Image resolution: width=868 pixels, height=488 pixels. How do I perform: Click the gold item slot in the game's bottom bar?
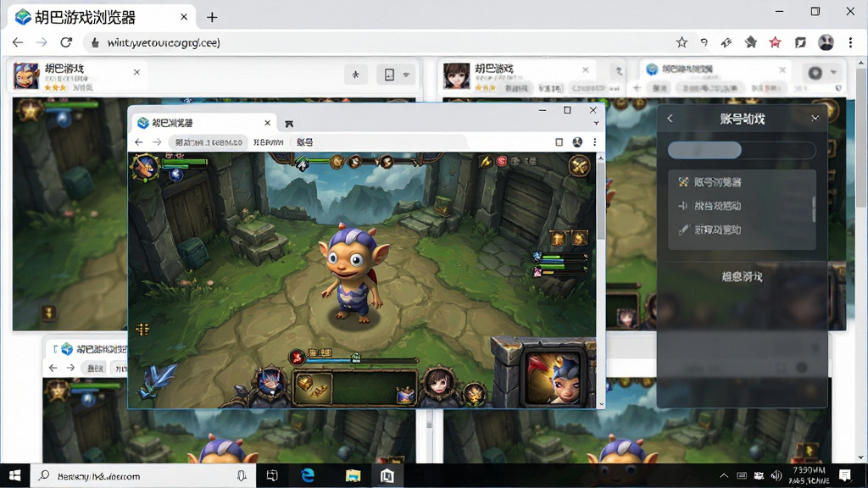(313, 388)
